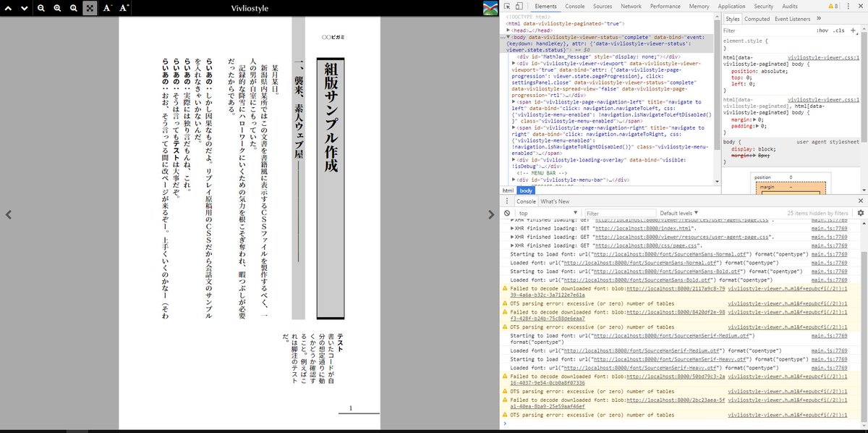This screenshot has width=868, height=433.
Task: Open the Elements tab
Action: (x=546, y=6)
